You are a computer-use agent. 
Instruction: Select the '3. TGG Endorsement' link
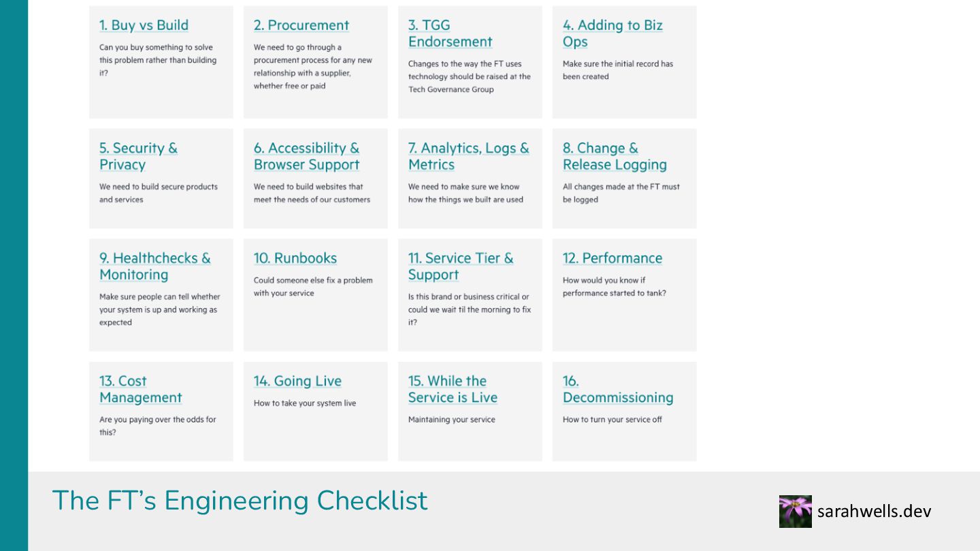(450, 33)
